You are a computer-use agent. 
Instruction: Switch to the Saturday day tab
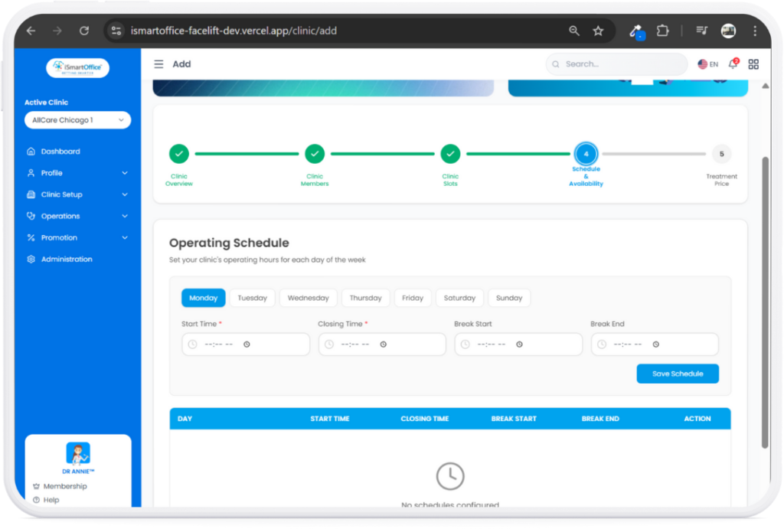click(459, 298)
